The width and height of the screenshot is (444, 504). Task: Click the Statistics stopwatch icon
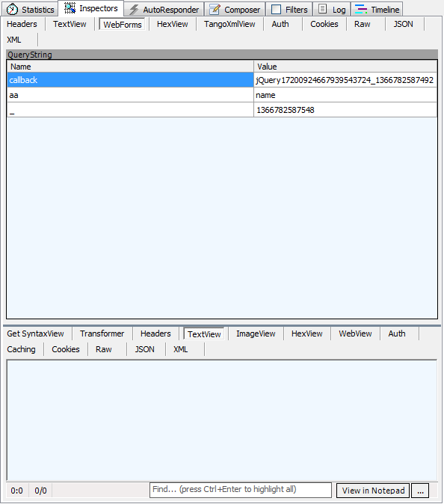click(x=12, y=9)
